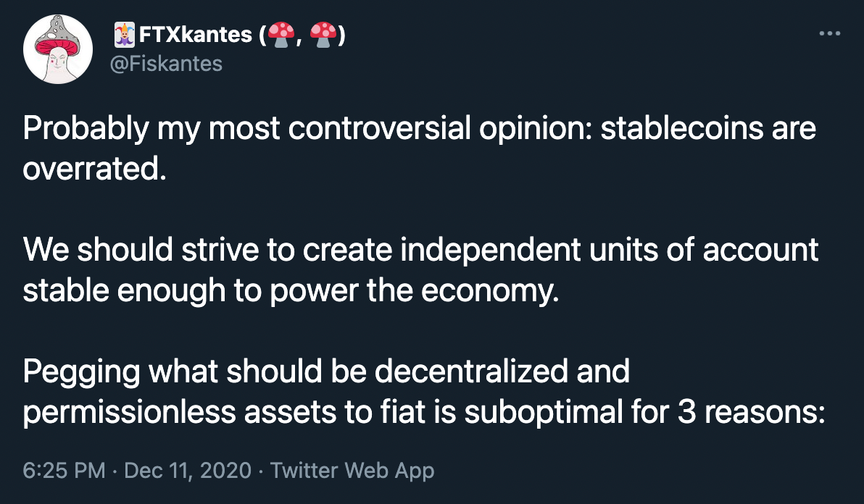Click the Dec 11, 2020 date

tap(187, 471)
